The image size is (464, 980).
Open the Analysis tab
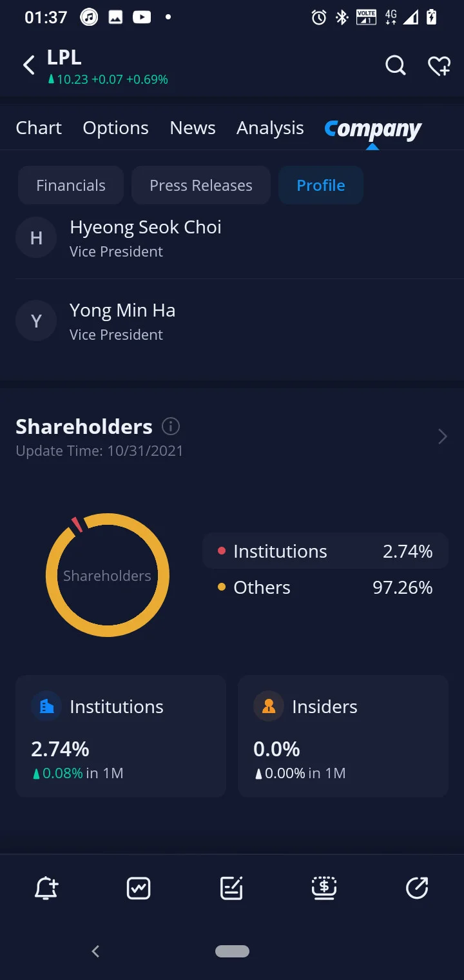tap(270, 128)
